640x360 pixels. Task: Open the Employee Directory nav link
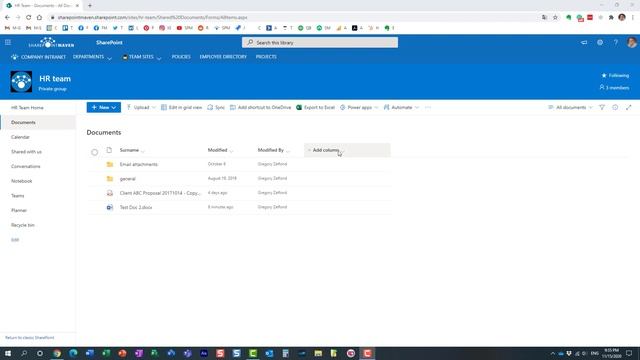pos(223,57)
